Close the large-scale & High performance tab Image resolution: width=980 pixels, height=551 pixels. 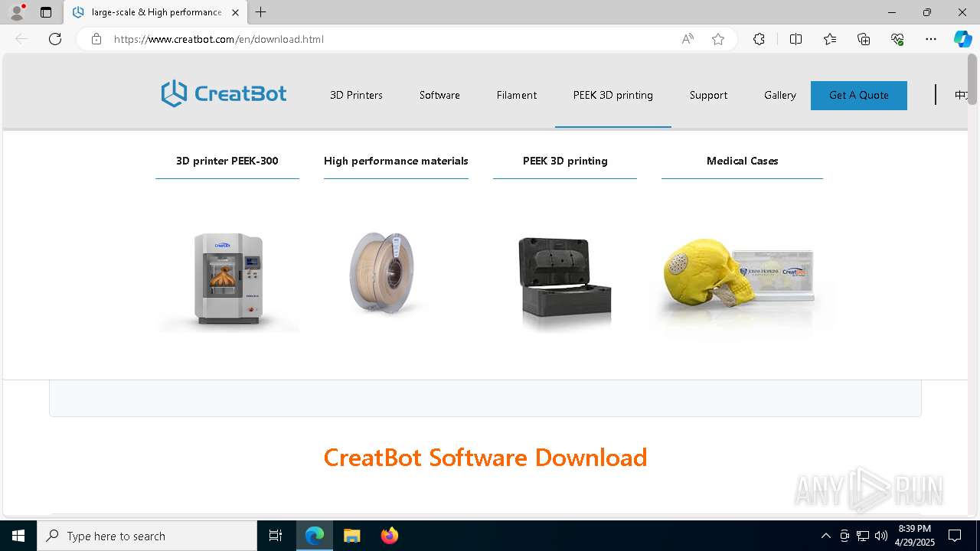coord(235,12)
